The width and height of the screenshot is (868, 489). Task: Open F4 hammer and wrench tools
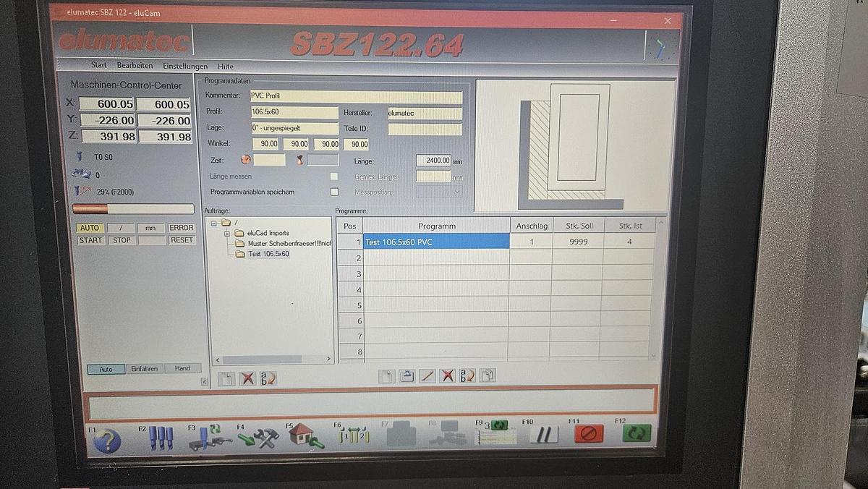click(x=258, y=437)
